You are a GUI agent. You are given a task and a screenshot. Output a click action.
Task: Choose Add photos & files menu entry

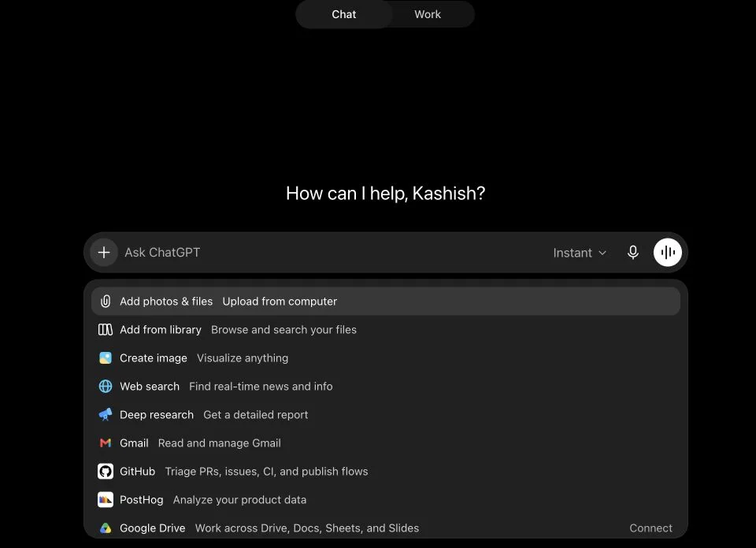point(386,302)
